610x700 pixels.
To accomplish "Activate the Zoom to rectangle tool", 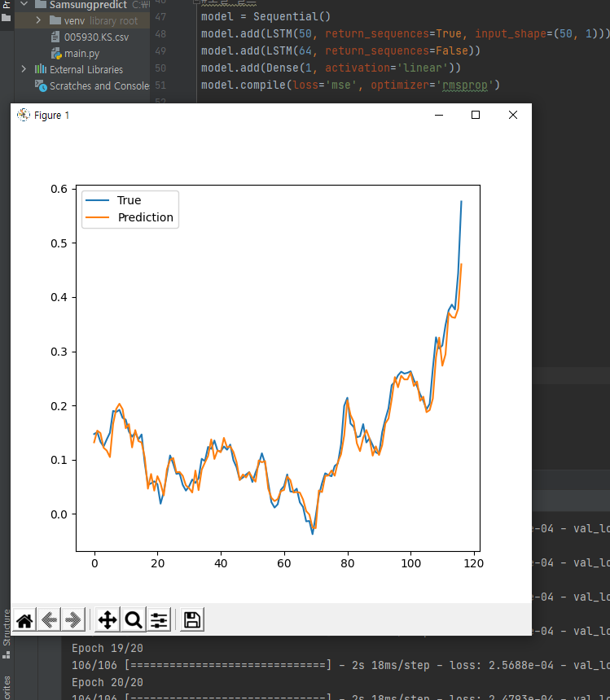I will coord(133,619).
